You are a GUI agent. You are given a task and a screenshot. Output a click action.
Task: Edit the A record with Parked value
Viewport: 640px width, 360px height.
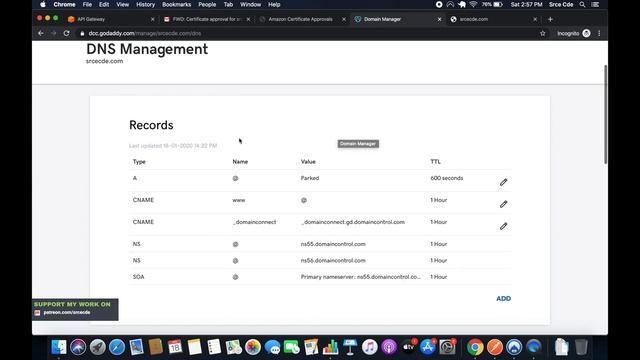(x=503, y=182)
